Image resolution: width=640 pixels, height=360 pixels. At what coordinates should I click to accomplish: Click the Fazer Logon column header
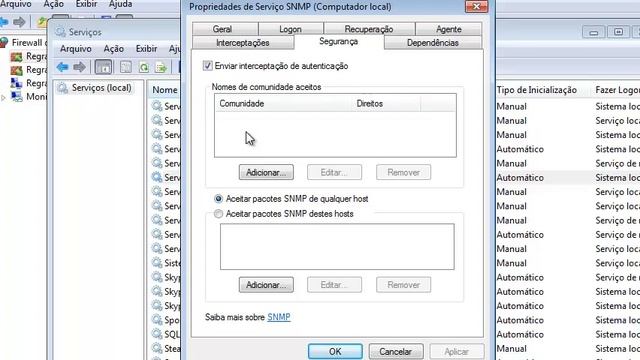point(617,90)
